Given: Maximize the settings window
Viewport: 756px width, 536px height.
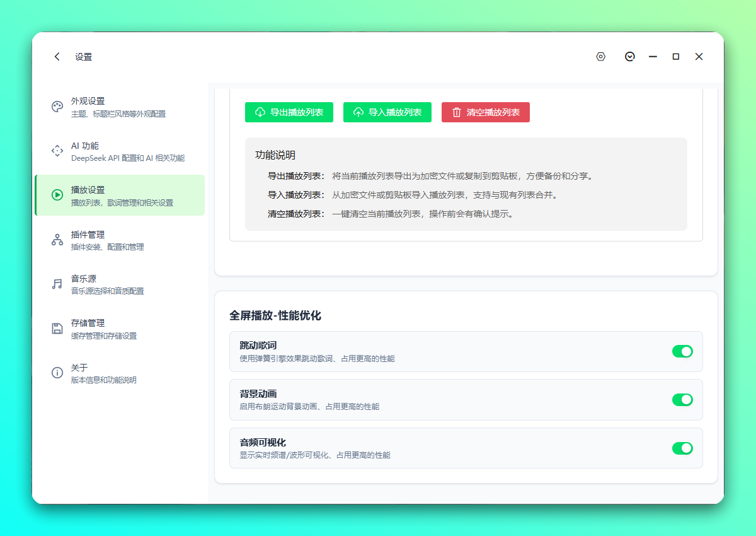Looking at the screenshot, I should (x=676, y=57).
